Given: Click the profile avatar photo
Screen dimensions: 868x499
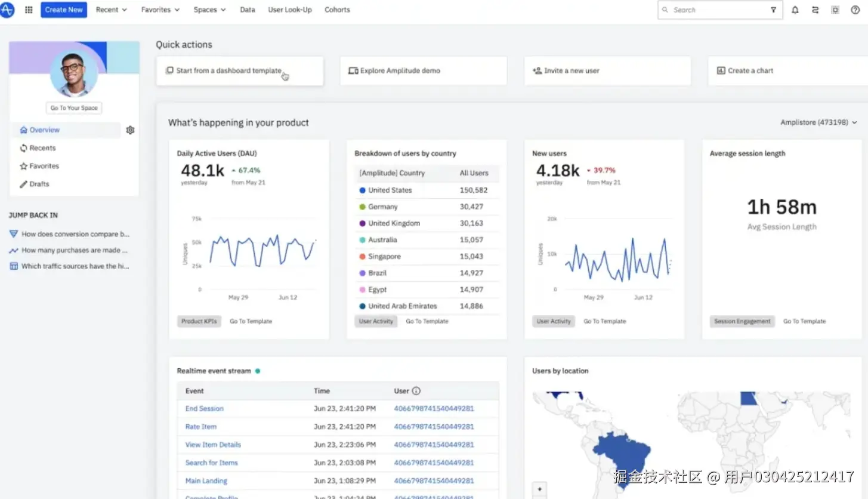Looking at the screenshot, I should (x=74, y=73).
